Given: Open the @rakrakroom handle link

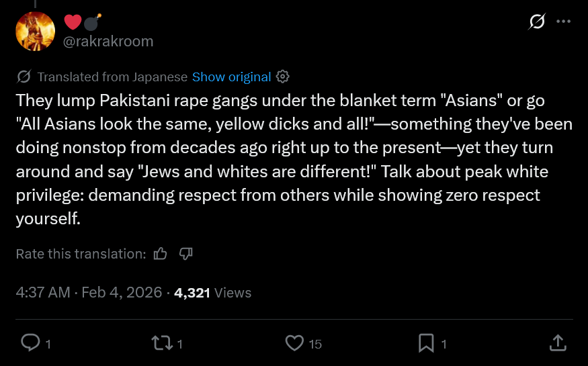Looking at the screenshot, I should point(108,41).
